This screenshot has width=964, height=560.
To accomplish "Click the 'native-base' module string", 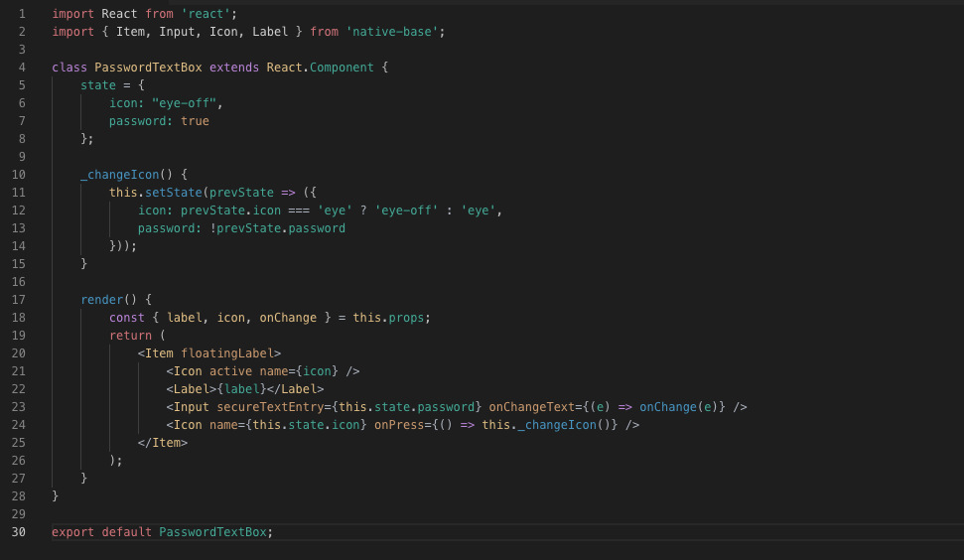I will tap(391, 32).
